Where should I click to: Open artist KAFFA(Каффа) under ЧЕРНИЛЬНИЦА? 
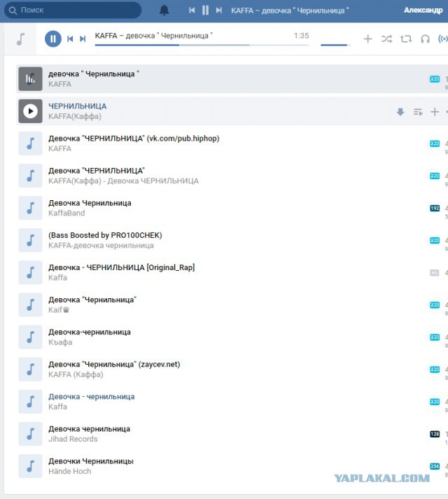tap(75, 116)
